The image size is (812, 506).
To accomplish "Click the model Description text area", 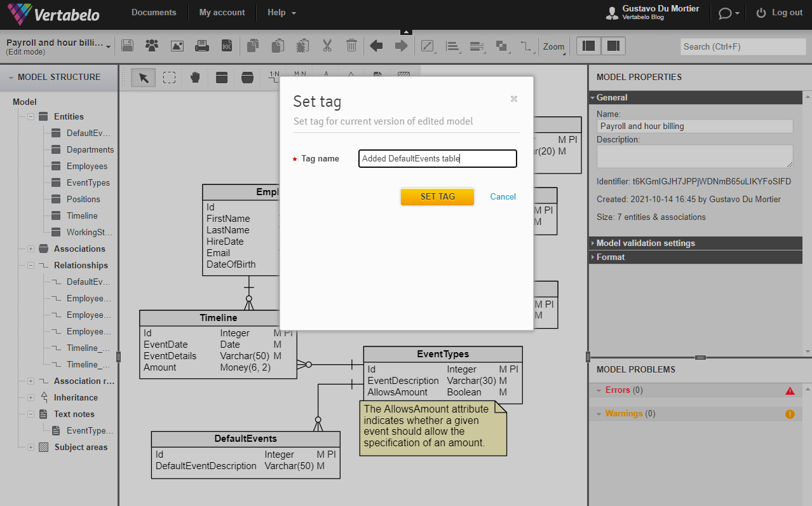I will [x=695, y=156].
